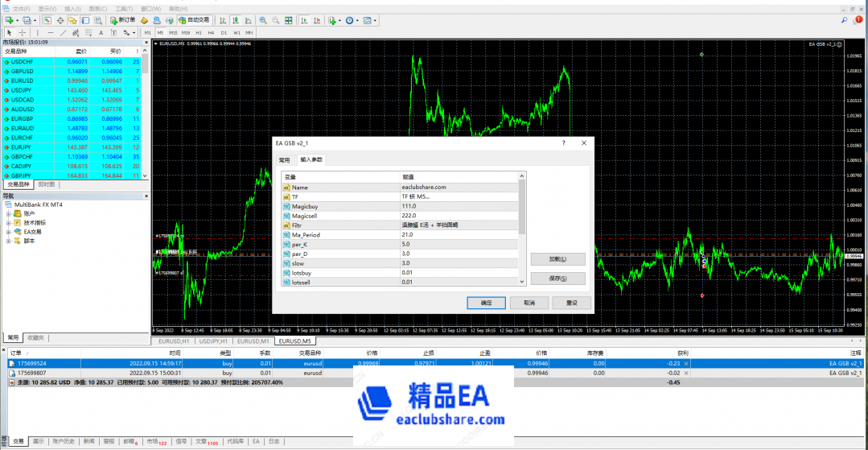Select the H1 timeframe button
The width and height of the screenshot is (868, 450).
tap(199, 33)
